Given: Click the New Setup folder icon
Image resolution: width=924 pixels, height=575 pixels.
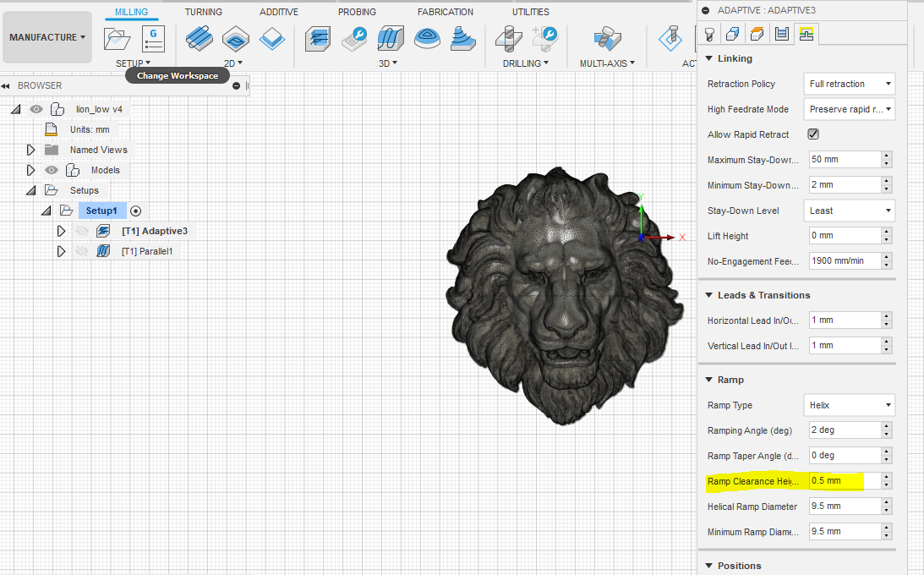Looking at the screenshot, I should tap(117, 39).
